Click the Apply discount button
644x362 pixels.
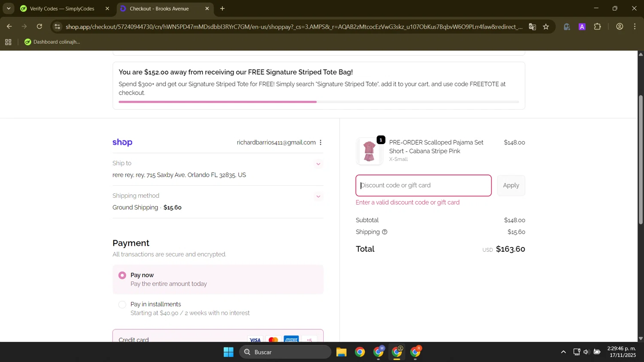(511, 186)
